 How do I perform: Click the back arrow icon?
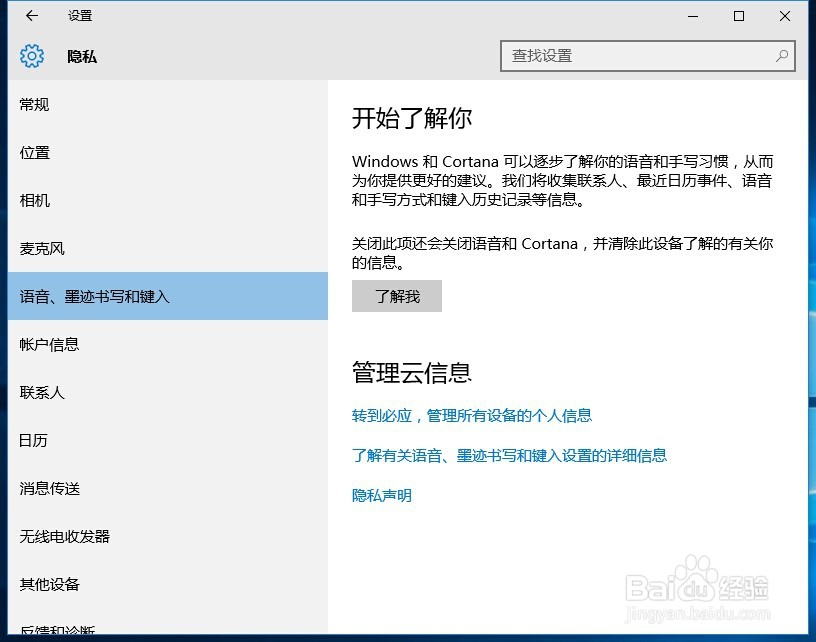32,16
